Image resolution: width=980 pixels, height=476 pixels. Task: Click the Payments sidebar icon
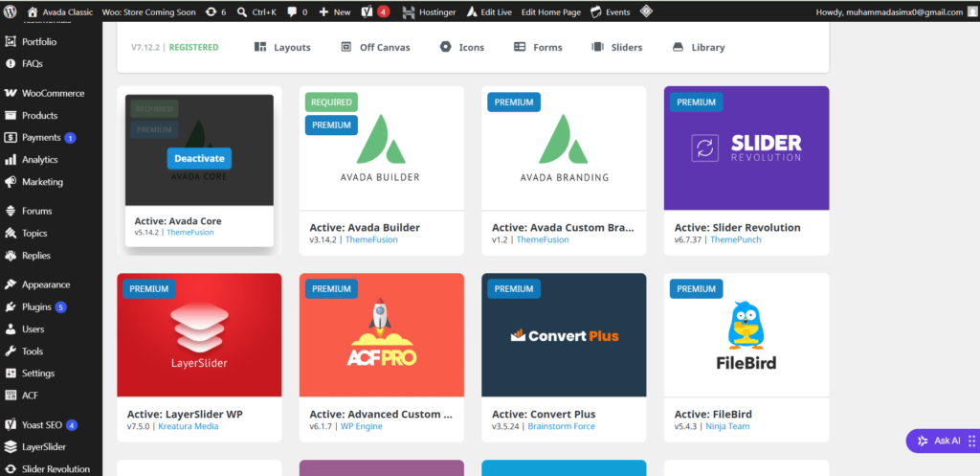point(10,138)
